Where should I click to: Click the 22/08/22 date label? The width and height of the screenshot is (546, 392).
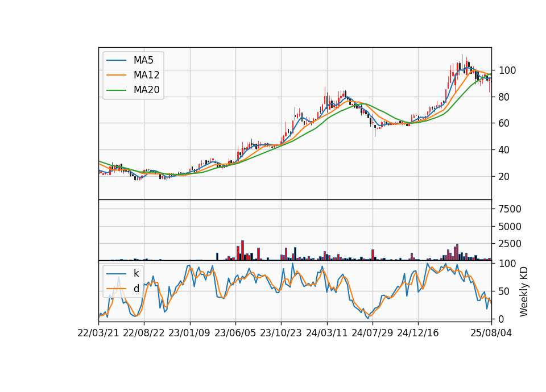click(x=144, y=333)
